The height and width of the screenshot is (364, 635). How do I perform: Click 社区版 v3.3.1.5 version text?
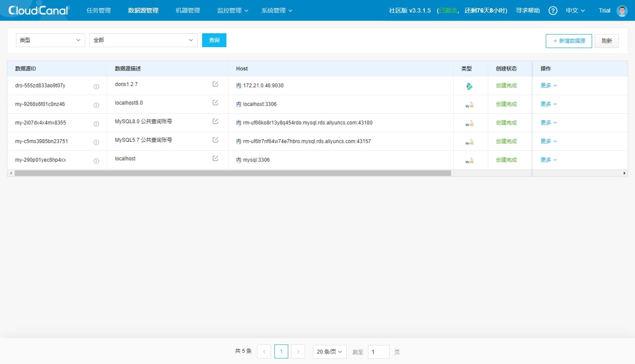pyautogui.click(x=410, y=10)
